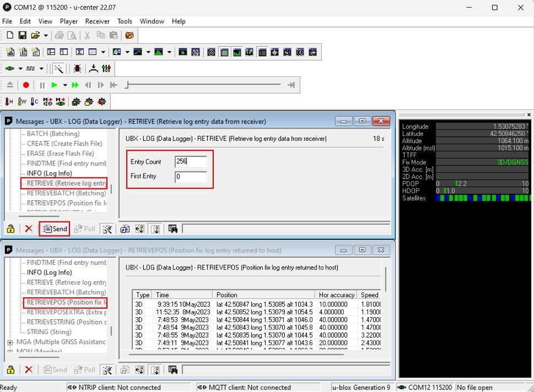534x392 pixels.
Task: Open the baudrate dropdown arrow
Action: tap(41, 69)
